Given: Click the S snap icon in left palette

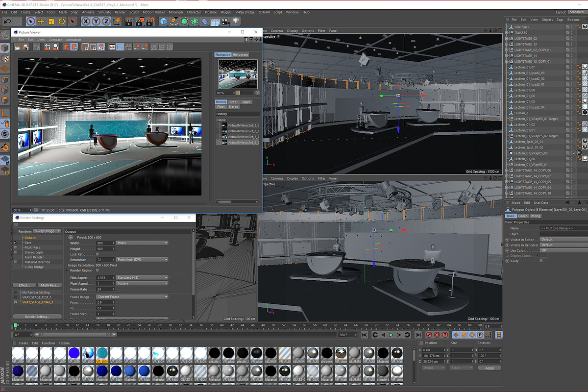Looking at the screenshot, I should pos(5,134).
